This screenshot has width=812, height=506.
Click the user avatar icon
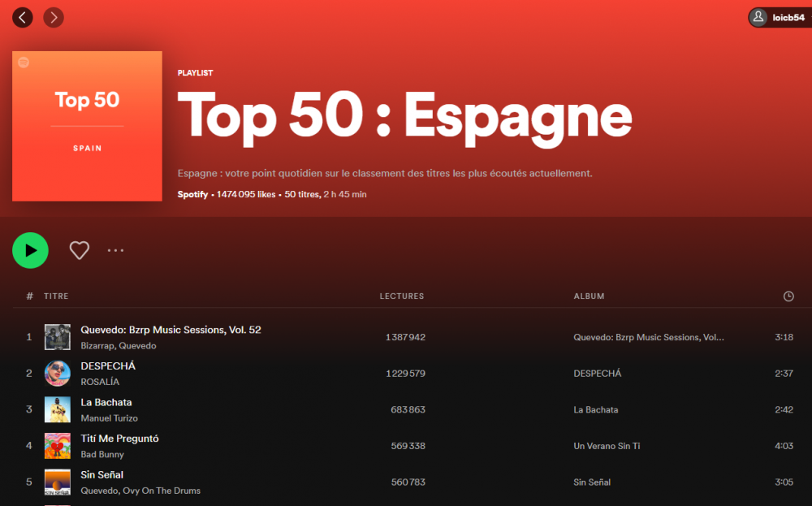[x=758, y=17]
